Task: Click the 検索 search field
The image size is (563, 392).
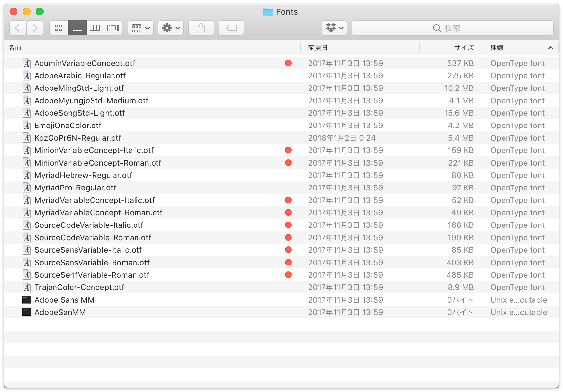Action: 453,28
